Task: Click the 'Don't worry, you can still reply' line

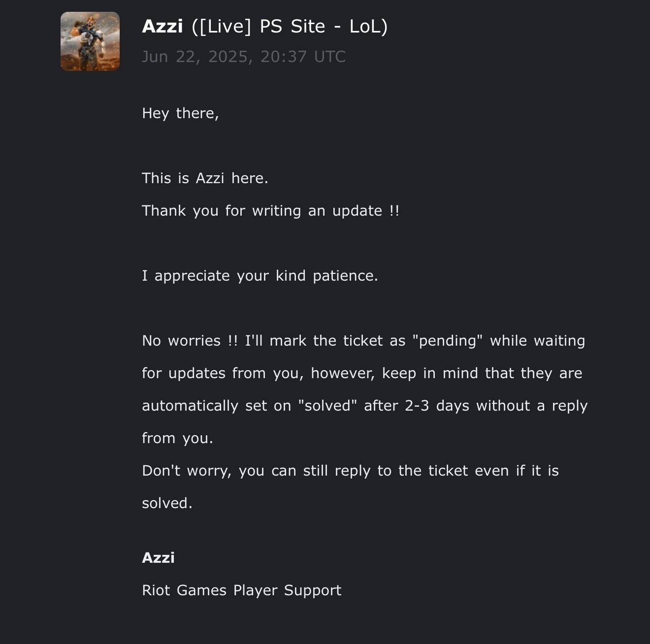Action: (x=256, y=471)
